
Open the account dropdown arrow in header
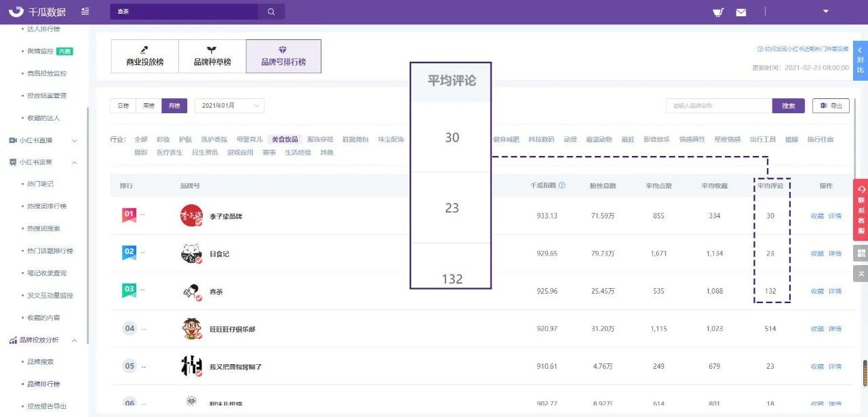point(826,11)
